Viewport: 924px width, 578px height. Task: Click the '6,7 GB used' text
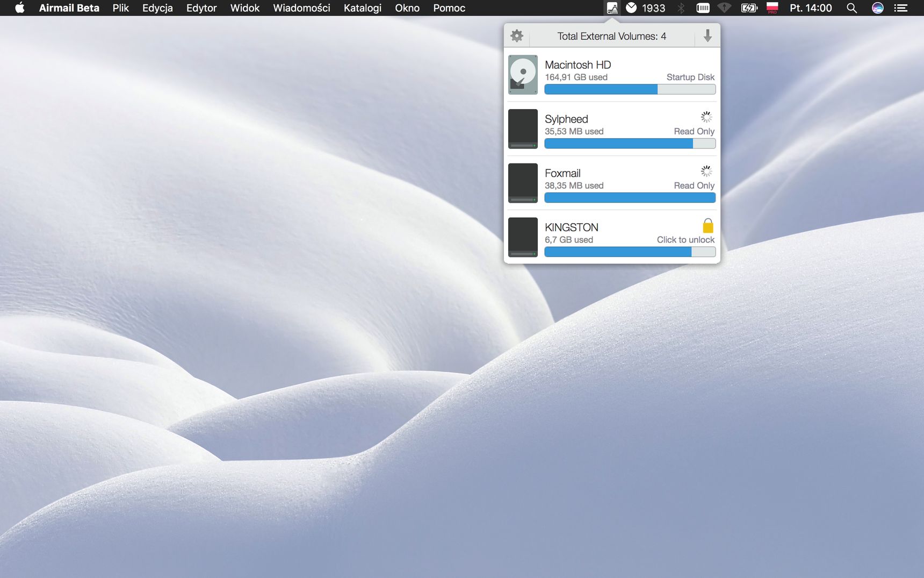(569, 240)
